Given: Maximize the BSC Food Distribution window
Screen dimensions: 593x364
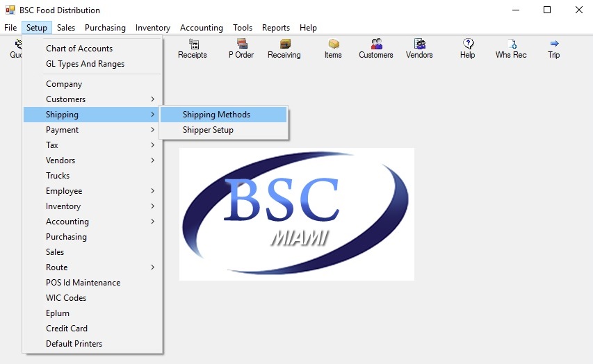Looking at the screenshot, I should [x=547, y=10].
